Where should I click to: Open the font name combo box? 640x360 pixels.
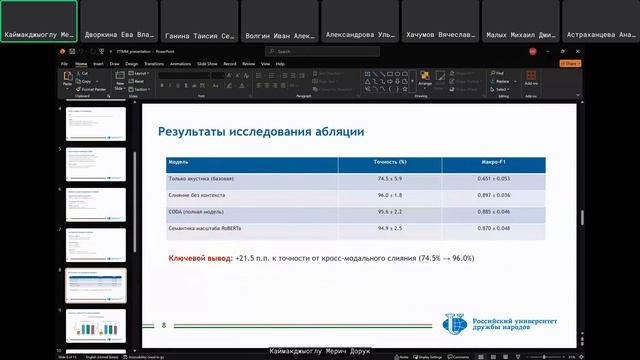tap(183, 76)
